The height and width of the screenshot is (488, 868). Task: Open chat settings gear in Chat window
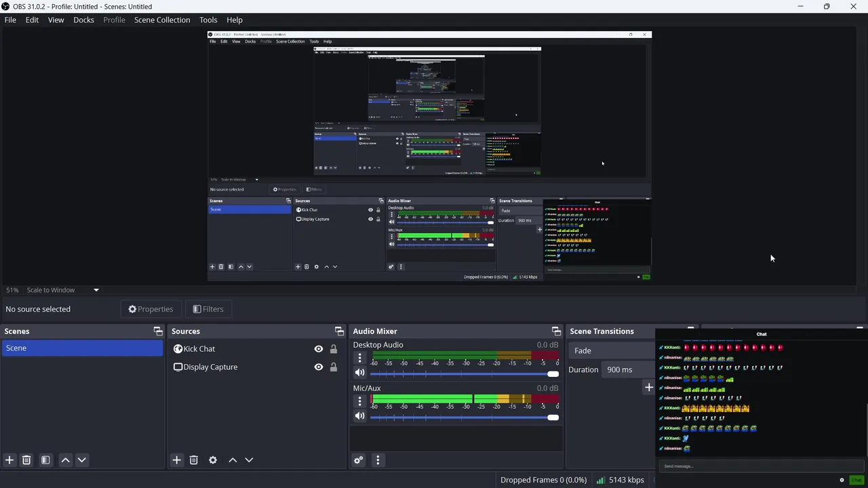[842, 480]
